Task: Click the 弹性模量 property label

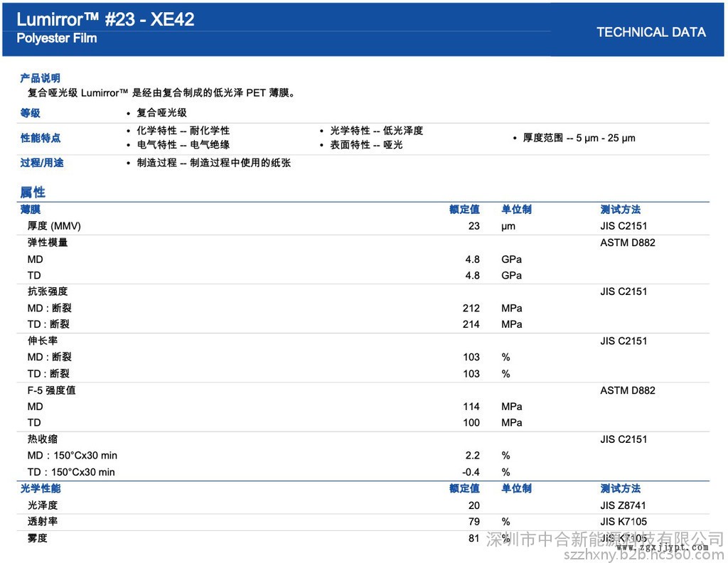Action: point(48,242)
